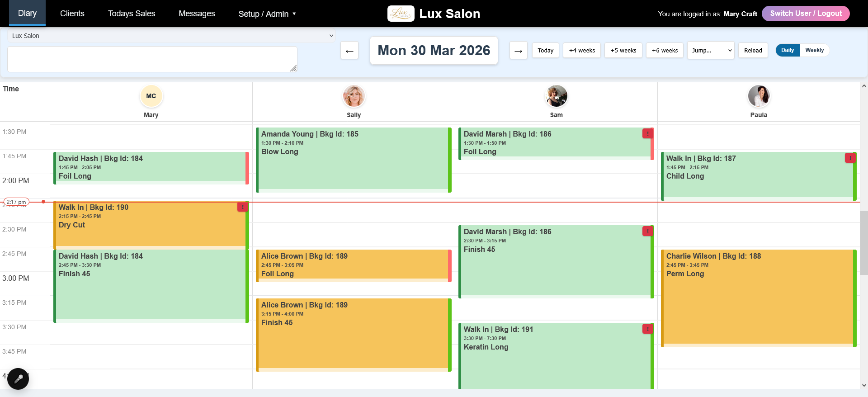Click Switch User / Logout button
The width and height of the screenshot is (868, 397).
point(806,14)
